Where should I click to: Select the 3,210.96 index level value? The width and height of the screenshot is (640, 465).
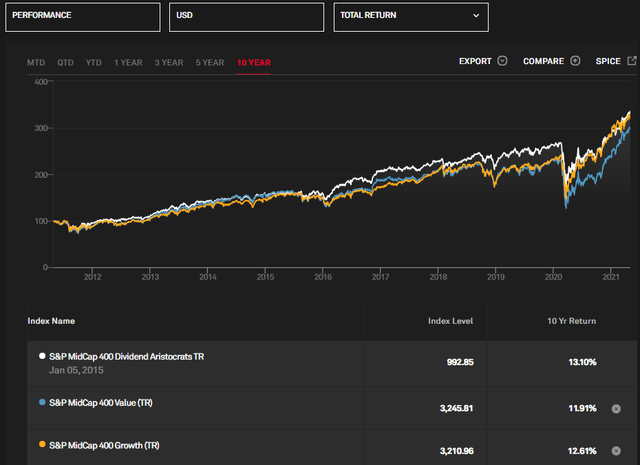click(x=457, y=451)
